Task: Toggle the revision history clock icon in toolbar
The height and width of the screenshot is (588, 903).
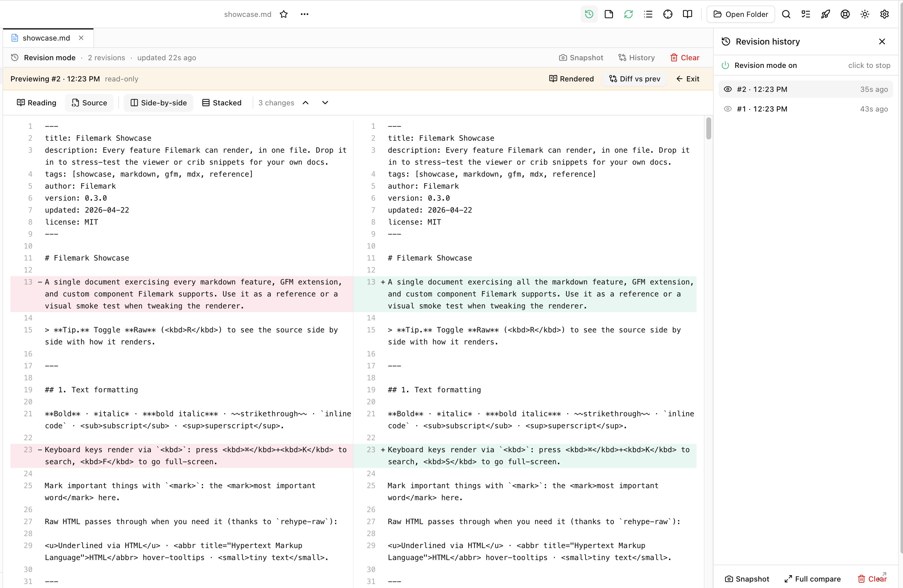Action: (589, 14)
